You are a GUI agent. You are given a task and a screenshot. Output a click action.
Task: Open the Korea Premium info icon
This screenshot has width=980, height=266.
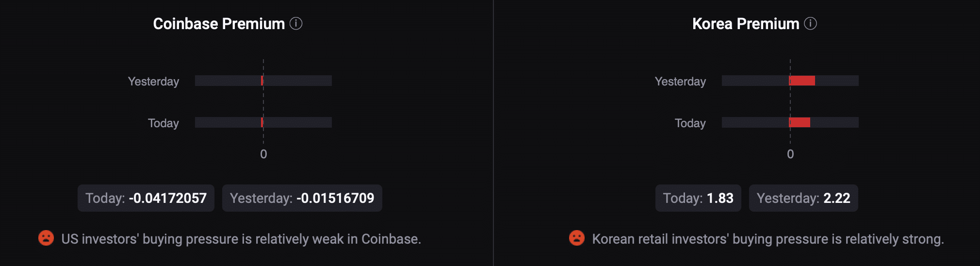(x=810, y=23)
